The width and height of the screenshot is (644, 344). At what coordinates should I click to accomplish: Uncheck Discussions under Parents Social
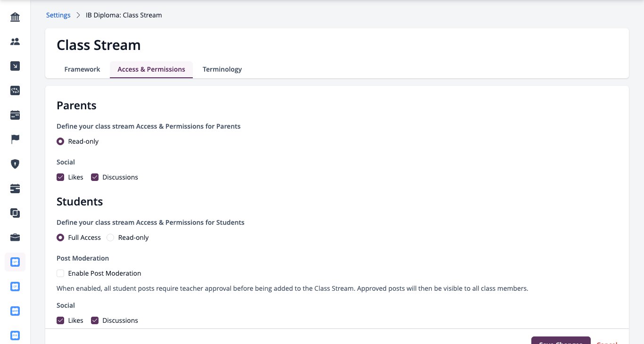pos(95,177)
